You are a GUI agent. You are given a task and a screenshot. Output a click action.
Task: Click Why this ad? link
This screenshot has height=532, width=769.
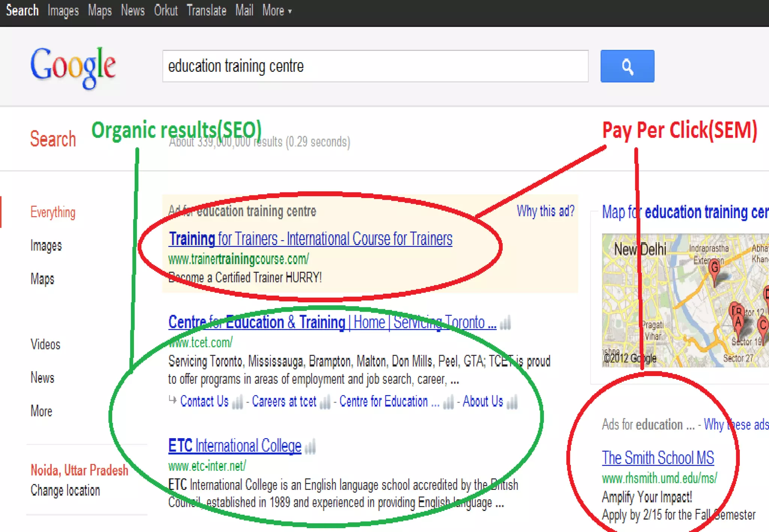[545, 211]
